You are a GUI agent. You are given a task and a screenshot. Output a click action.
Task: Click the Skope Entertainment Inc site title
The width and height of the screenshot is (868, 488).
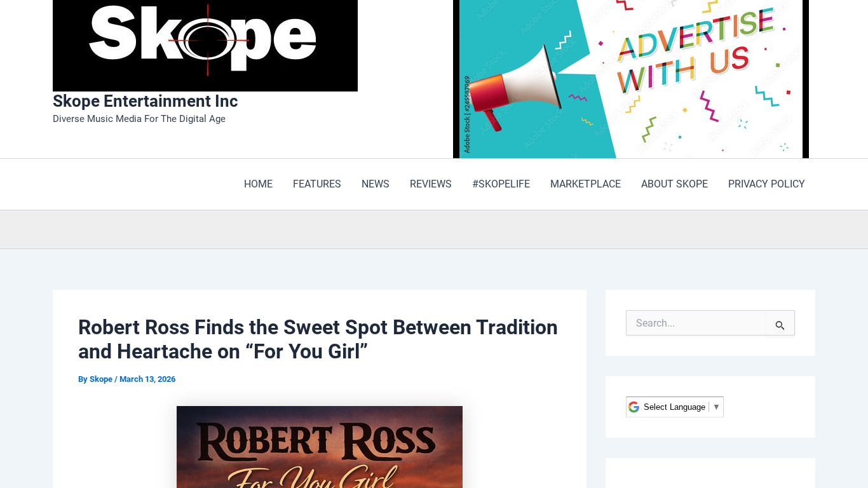(145, 101)
